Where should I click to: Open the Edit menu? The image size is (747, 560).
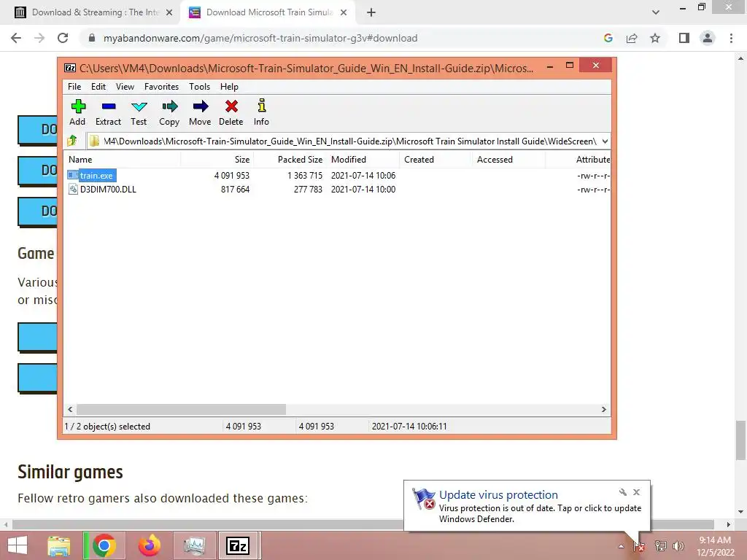tap(98, 87)
